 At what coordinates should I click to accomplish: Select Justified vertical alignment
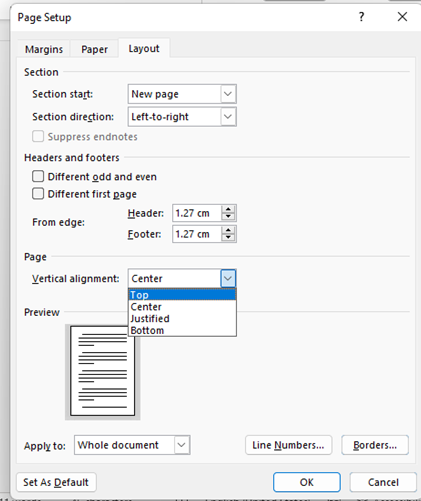pyautogui.click(x=182, y=319)
